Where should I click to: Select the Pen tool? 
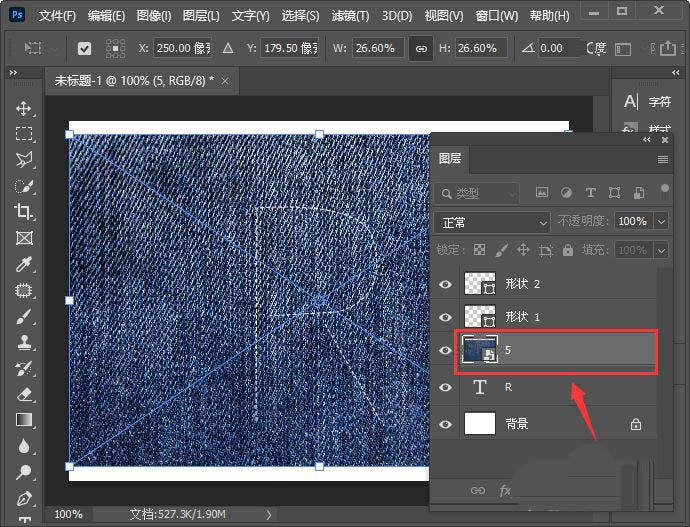24,498
